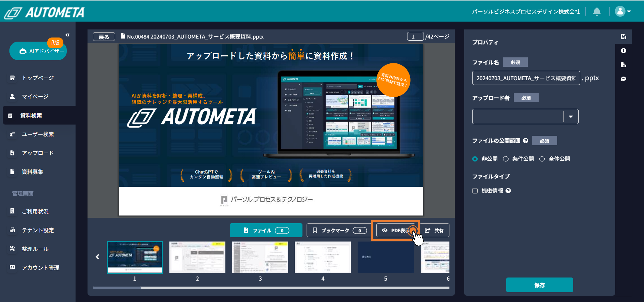The height and width of the screenshot is (302, 644).
Task: Click the ご利用状況 building icon
Action: (12, 211)
